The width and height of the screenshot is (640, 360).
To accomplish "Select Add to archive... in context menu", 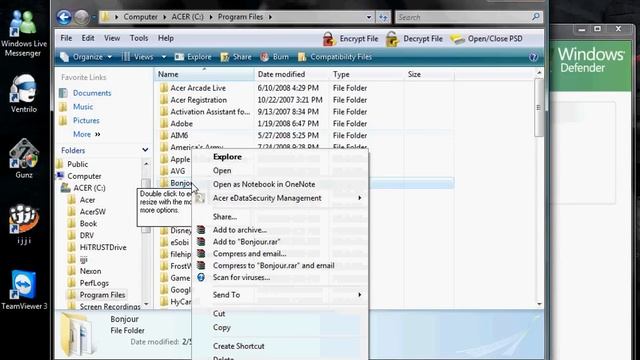I will point(240,230).
